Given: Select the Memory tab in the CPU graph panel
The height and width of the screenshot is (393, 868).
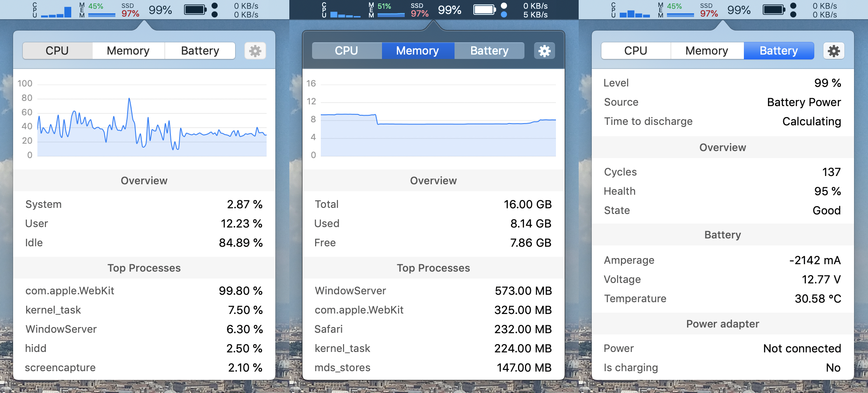Looking at the screenshot, I should pos(128,51).
